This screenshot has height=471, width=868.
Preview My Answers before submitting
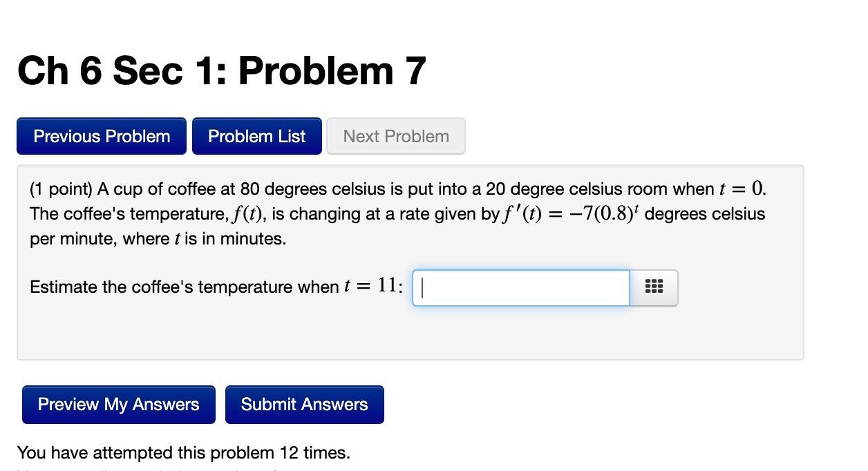click(117, 404)
